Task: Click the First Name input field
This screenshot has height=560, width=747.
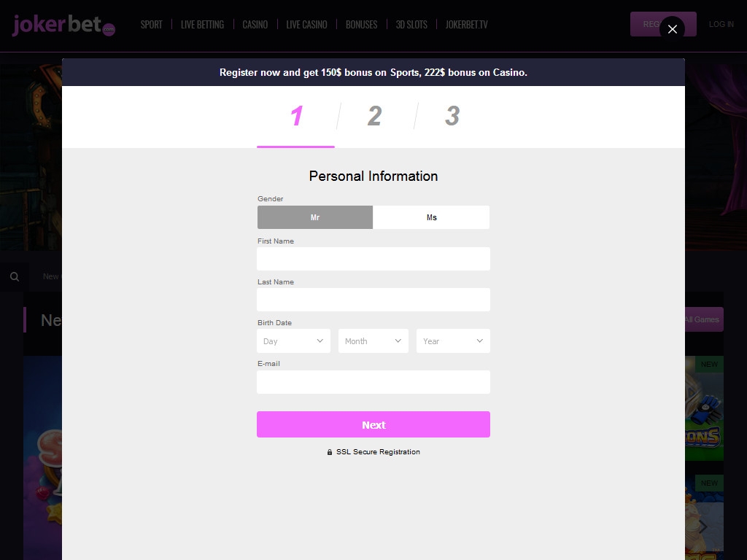Action: tap(373, 259)
